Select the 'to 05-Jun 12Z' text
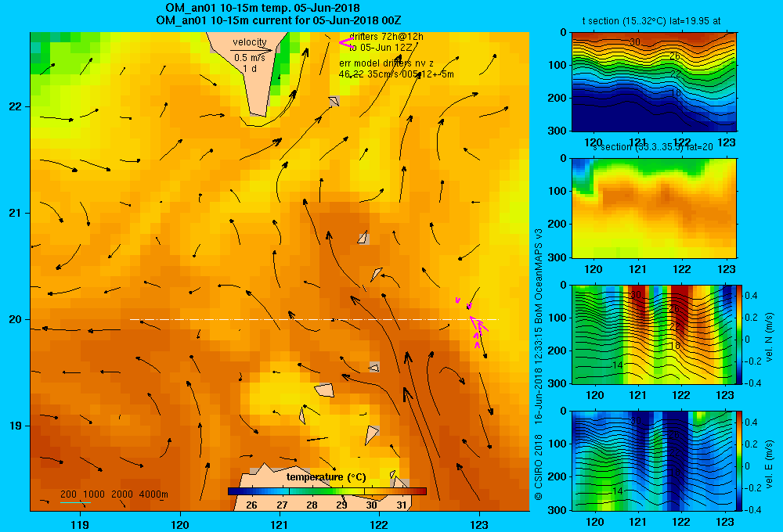Viewport: 783px width, 532px height. tap(381, 48)
